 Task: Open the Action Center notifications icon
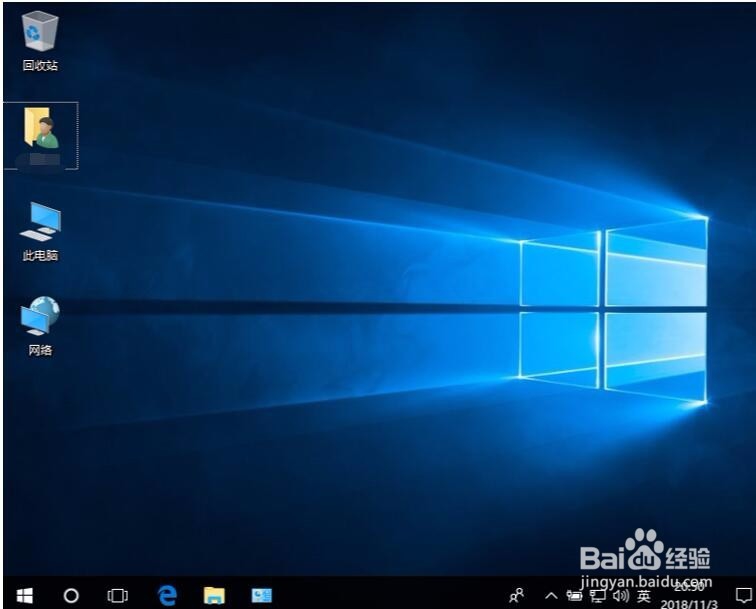pyautogui.click(x=743, y=595)
